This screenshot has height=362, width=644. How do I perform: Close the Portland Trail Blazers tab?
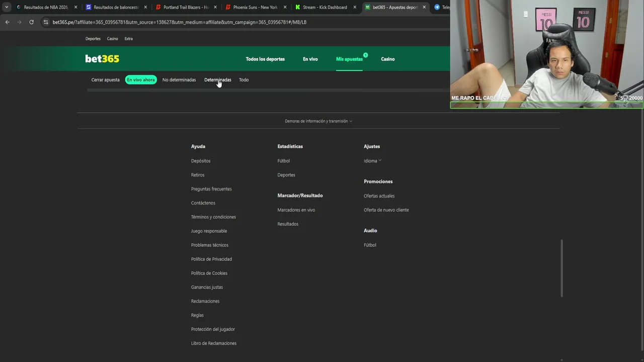215,7
